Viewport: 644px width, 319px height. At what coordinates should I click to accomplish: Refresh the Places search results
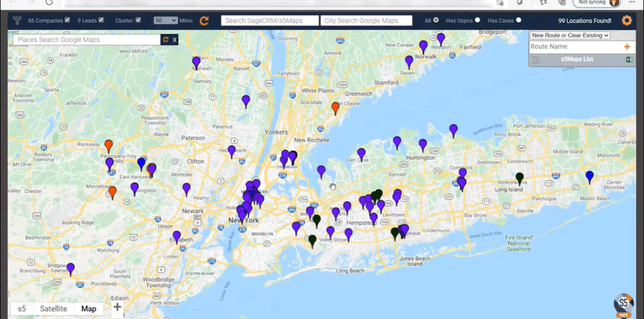tap(166, 40)
